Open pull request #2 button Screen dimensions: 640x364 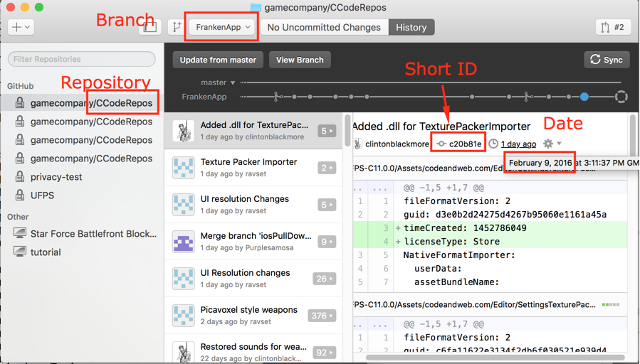613,27
